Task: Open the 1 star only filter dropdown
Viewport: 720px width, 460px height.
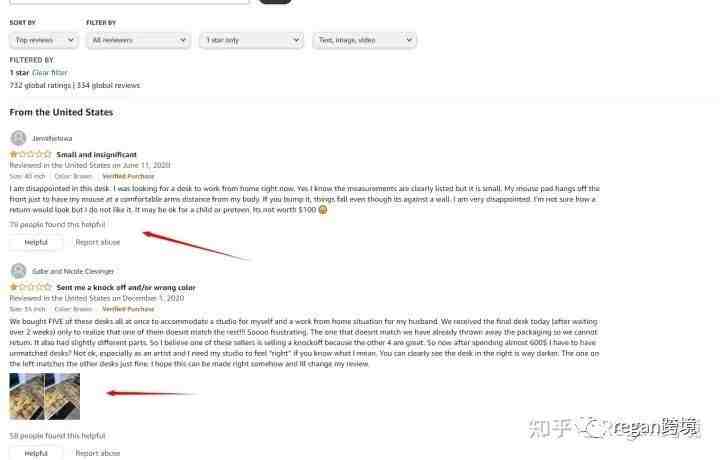Action: point(251,40)
